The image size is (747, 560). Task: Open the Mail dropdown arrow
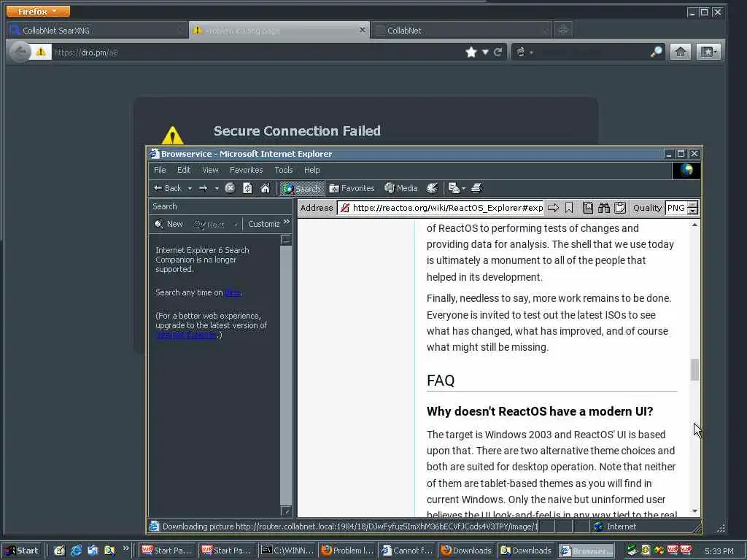pos(463,188)
